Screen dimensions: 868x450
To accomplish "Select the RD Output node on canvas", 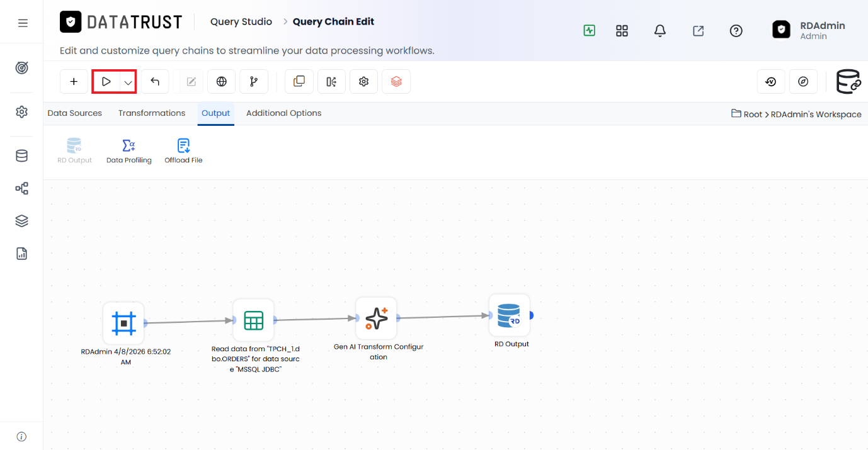I will 509,315.
